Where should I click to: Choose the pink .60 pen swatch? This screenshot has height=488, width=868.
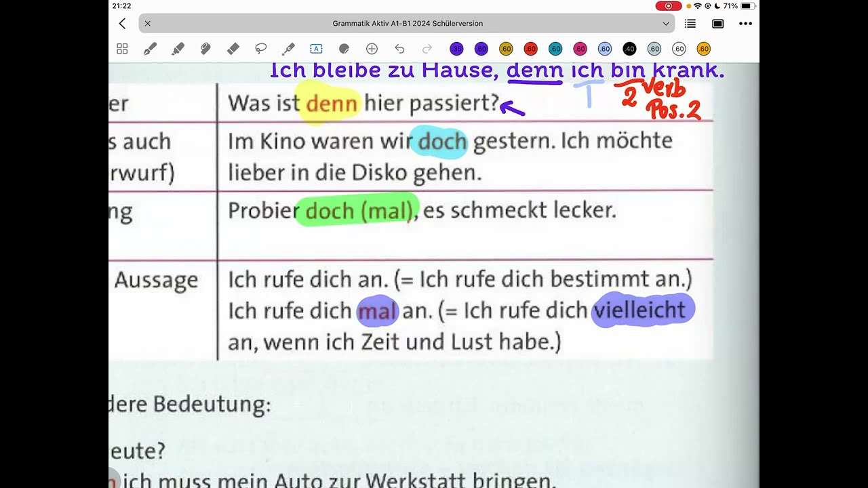(580, 49)
